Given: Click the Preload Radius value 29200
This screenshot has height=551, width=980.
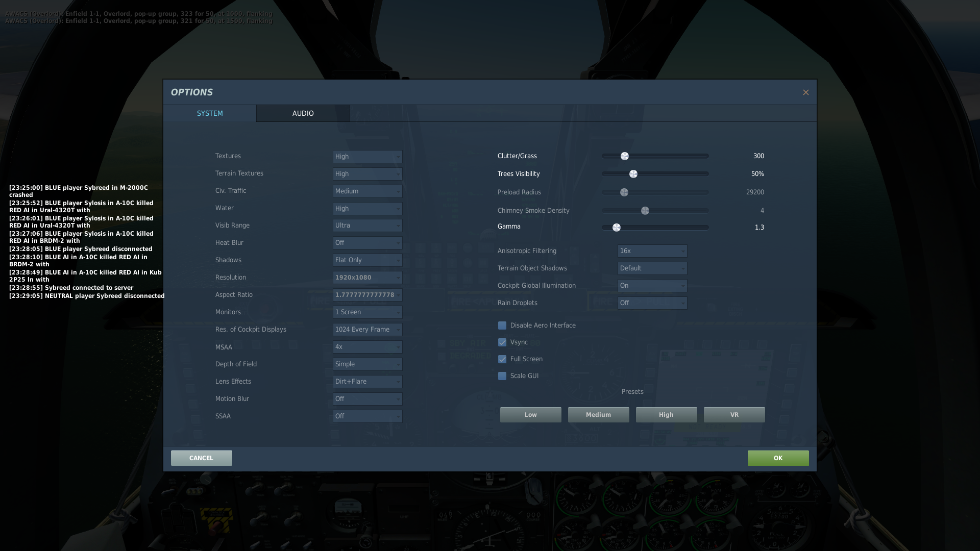Looking at the screenshot, I should pos(755,192).
